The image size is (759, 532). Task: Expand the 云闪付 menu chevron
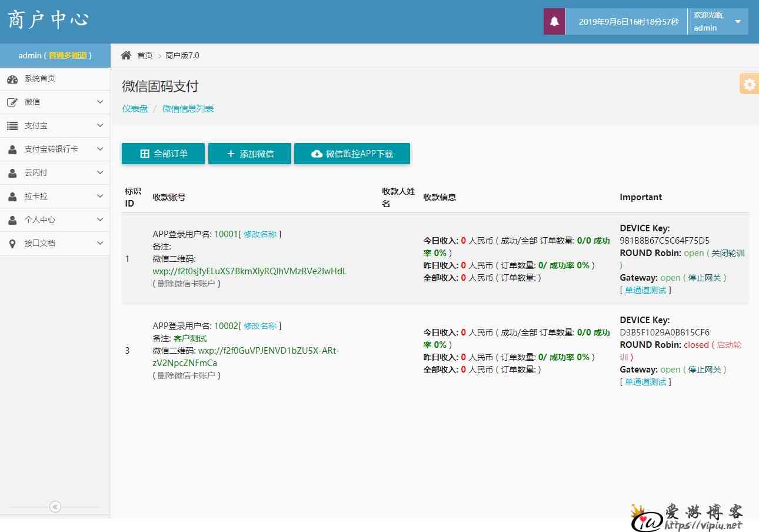coord(100,172)
